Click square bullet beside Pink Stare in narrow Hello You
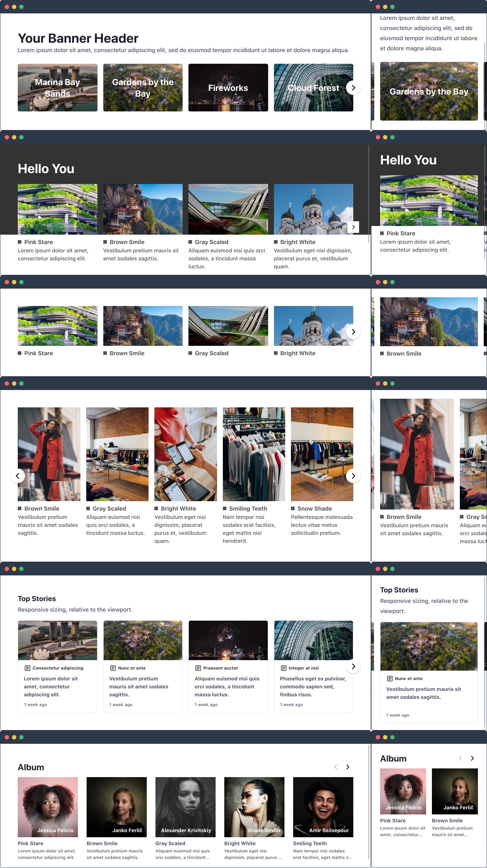Screen dimensions: 487x868 point(382,233)
